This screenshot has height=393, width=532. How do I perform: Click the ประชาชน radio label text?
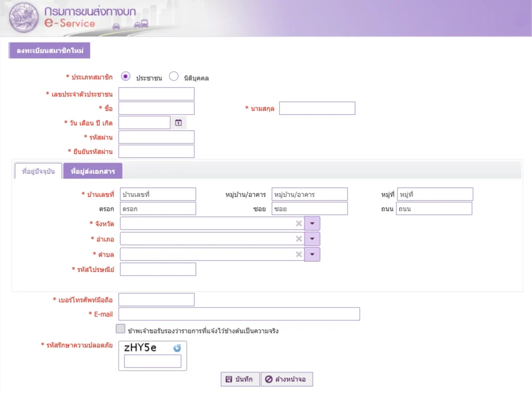point(149,78)
